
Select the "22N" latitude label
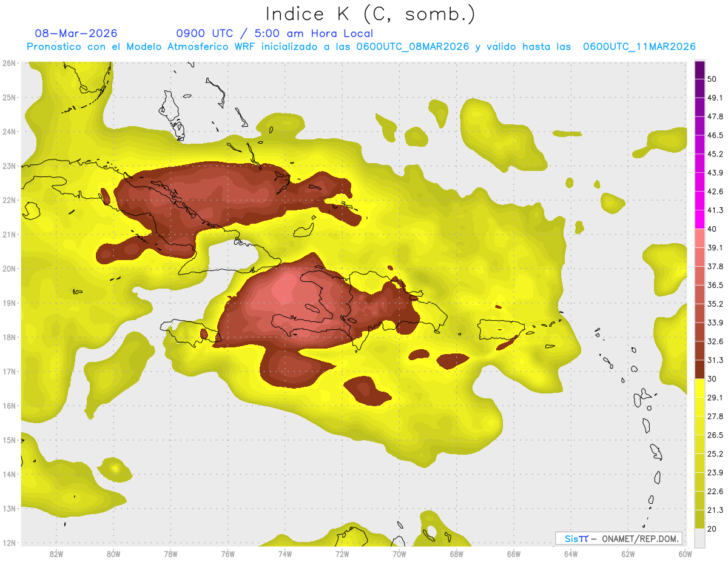pyautogui.click(x=9, y=200)
